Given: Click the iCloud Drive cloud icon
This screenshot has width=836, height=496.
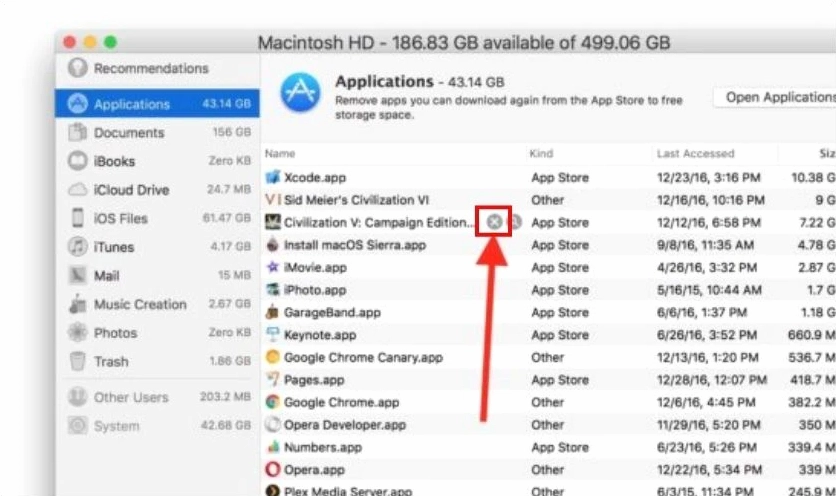Looking at the screenshot, I should [77, 189].
